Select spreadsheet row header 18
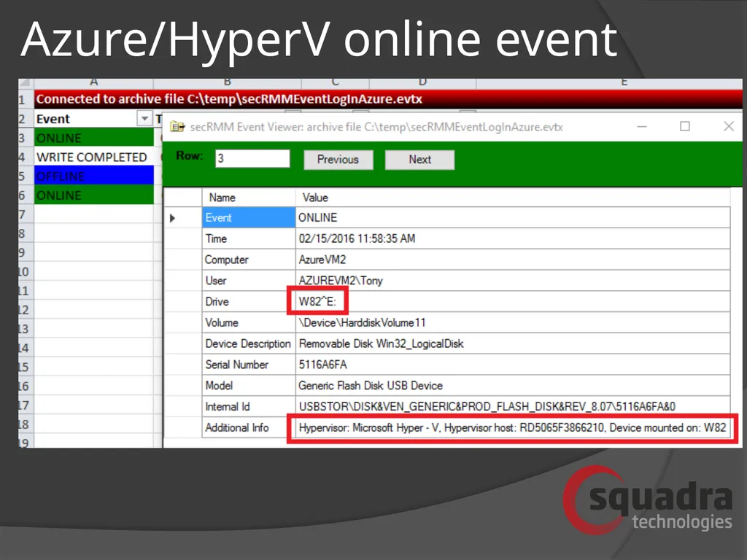The height and width of the screenshot is (560, 747). coord(26,424)
